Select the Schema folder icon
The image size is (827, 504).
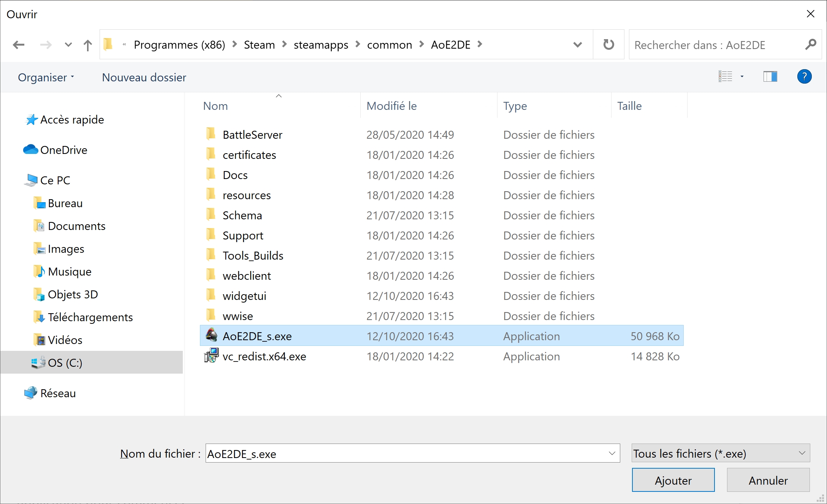tap(211, 214)
